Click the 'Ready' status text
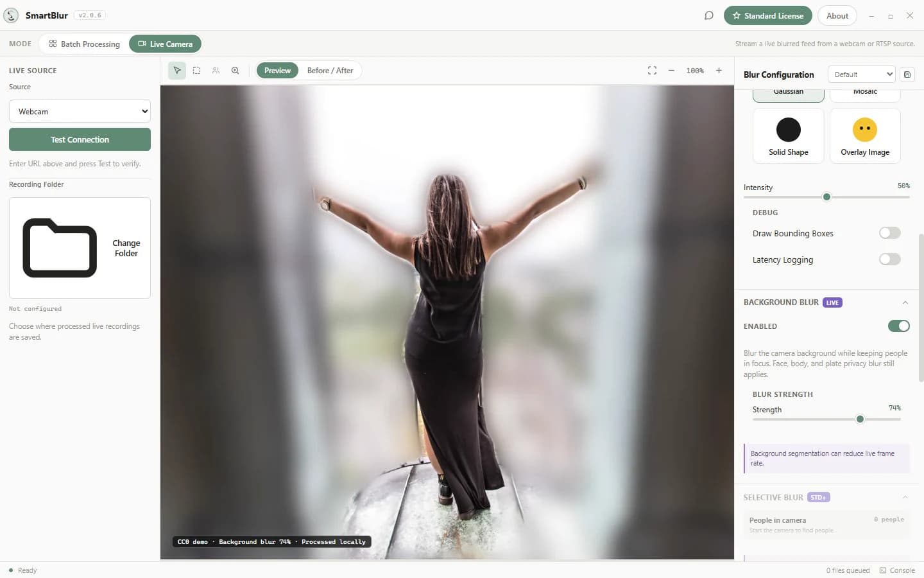 tap(28, 570)
